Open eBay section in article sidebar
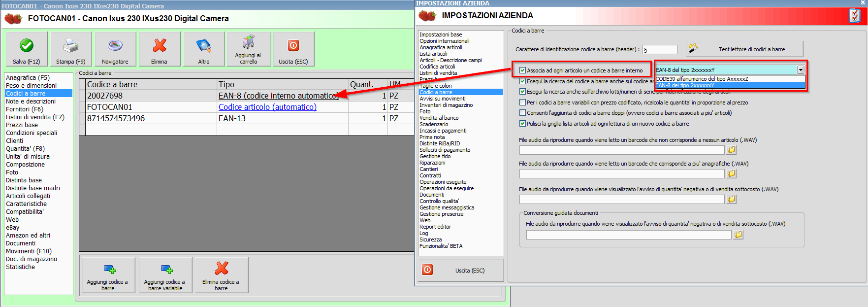Screen dimensions: 868x307 (13, 228)
